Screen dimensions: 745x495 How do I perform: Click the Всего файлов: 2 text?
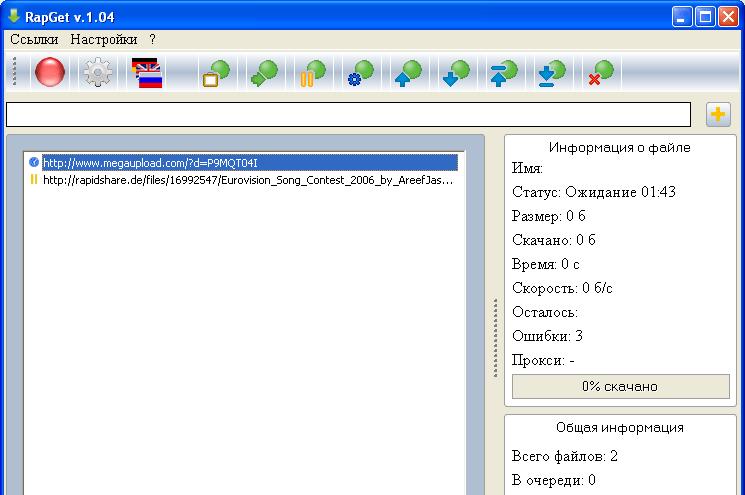(565, 456)
